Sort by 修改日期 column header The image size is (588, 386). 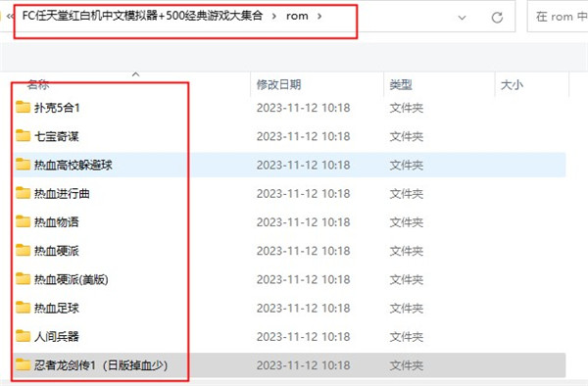pyautogui.click(x=278, y=84)
